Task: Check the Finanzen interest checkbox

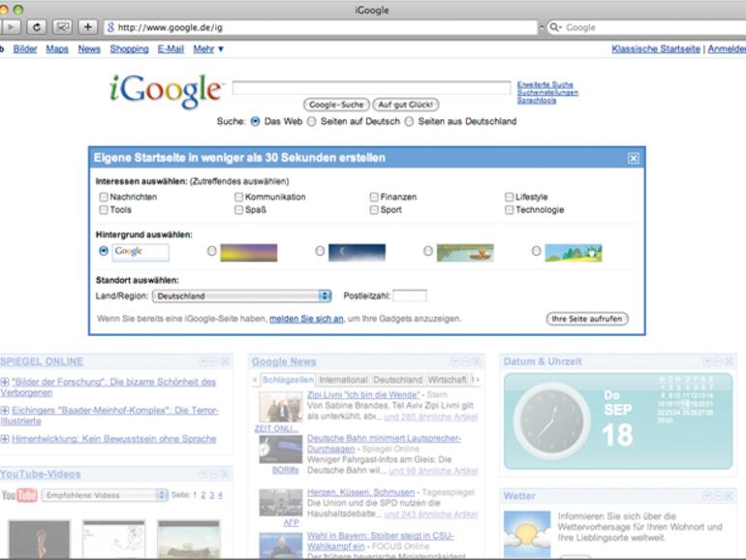Action: (x=374, y=197)
